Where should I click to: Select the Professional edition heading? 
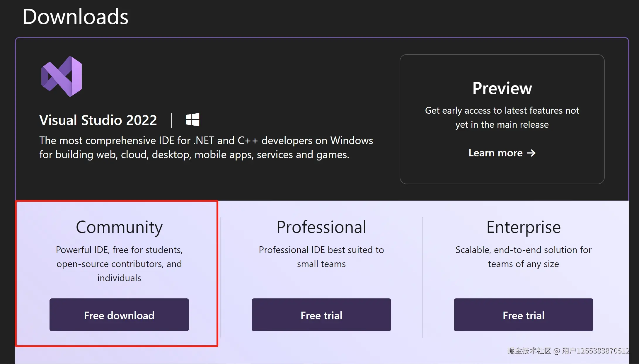click(321, 227)
